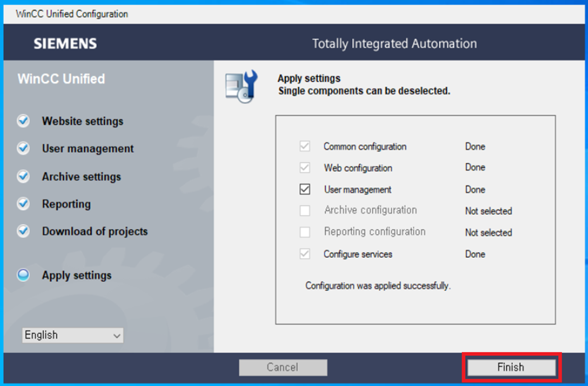
Task: Click the Finish button
Action: pyautogui.click(x=511, y=367)
